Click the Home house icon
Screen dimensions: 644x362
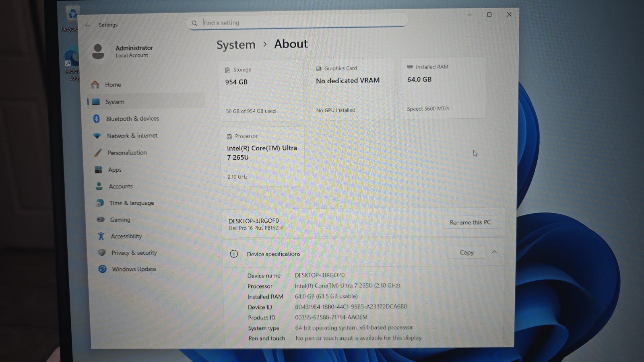[95, 84]
